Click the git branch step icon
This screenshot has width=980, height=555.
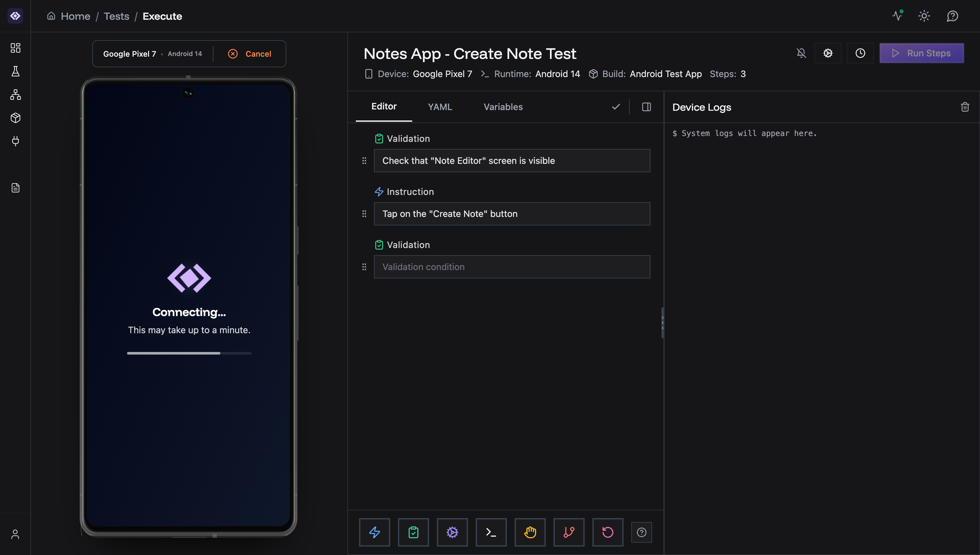coord(569,532)
